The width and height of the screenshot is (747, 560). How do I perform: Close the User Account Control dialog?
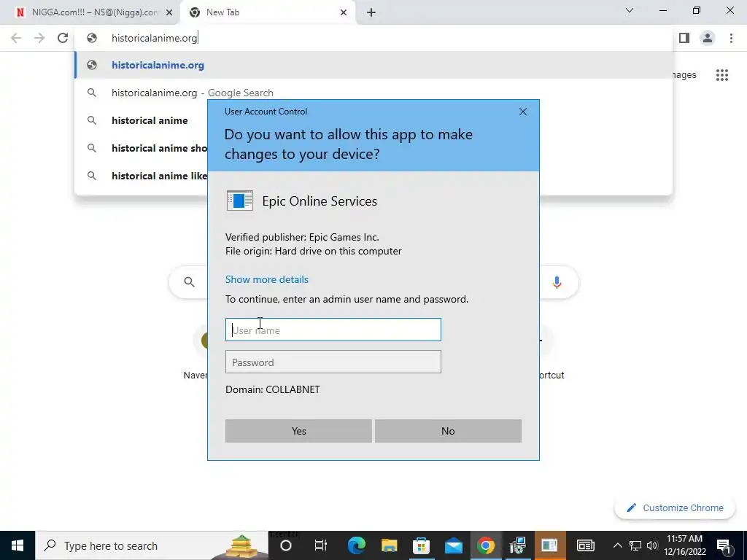[x=523, y=112]
